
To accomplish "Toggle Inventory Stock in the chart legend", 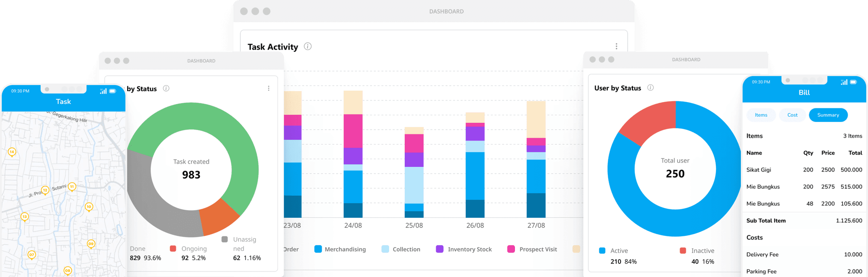I will click(x=464, y=249).
